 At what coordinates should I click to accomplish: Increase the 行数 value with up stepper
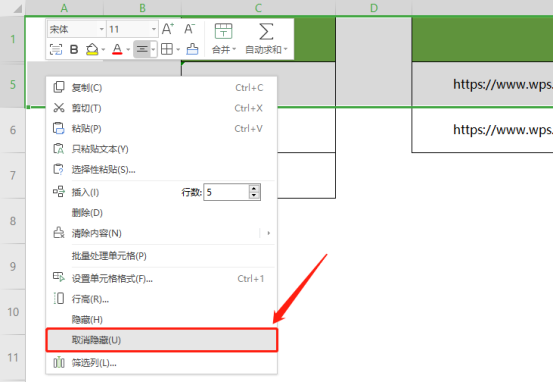[x=254, y=188]
